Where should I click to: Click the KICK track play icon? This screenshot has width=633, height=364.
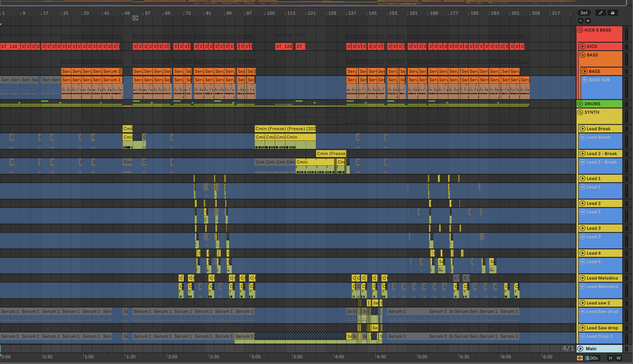pyautogui.click(x=583, y=46)
